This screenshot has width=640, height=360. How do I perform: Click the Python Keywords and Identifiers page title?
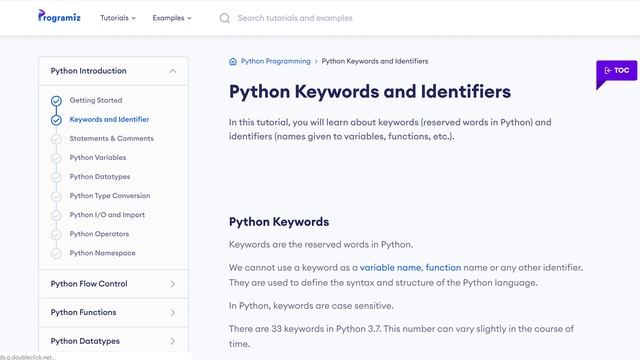(370, 91)
